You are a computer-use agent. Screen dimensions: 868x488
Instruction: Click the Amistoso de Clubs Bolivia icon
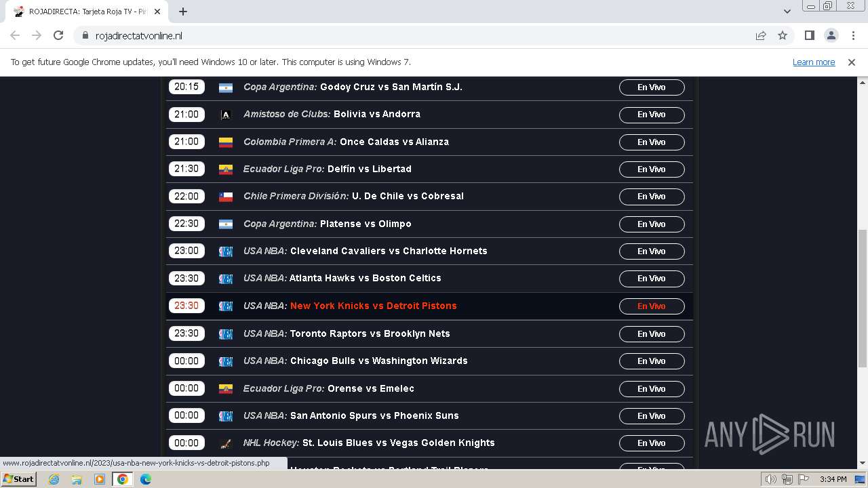pyautogui.click(x=226, y=115)
